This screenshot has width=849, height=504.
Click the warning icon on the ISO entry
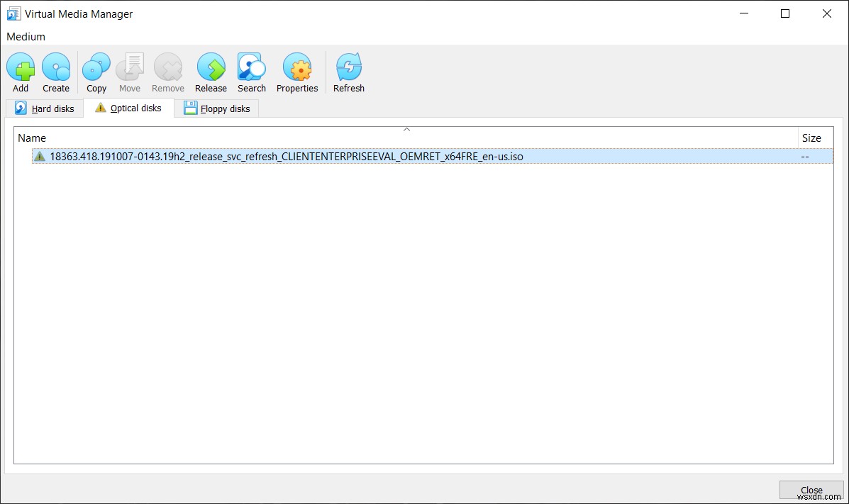[x=40, y=156]
